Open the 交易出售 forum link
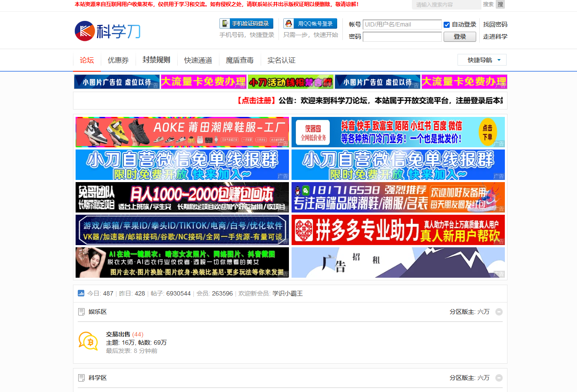Image resolution: width=577 pixels, height=392 pixels. (118, 334)
